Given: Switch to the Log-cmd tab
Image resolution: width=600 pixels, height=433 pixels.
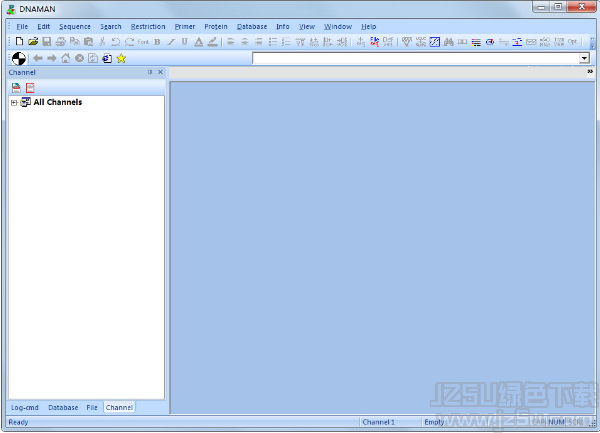Looking at the screenshot, I should point(25,407).
